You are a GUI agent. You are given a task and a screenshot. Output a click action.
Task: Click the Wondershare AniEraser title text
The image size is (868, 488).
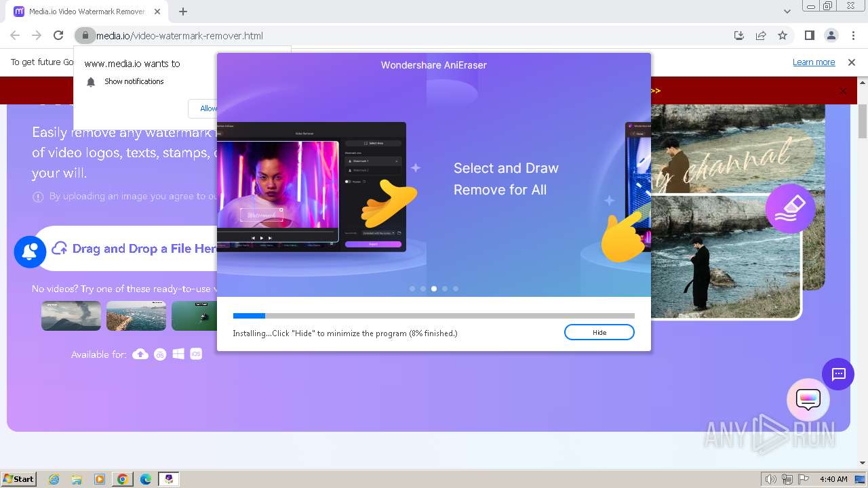[x=434, y=65]
